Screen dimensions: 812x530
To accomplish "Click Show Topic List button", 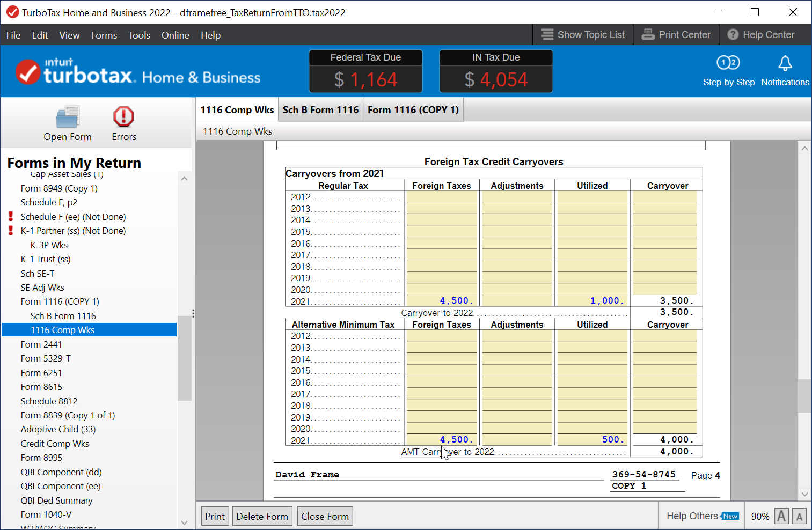I will pos(583,35).
